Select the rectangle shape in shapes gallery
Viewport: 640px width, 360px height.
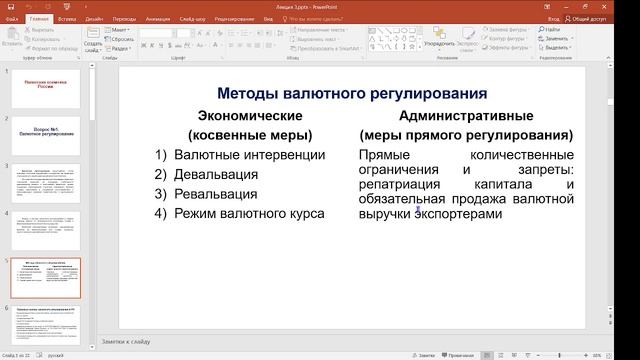tap(396, 31)
